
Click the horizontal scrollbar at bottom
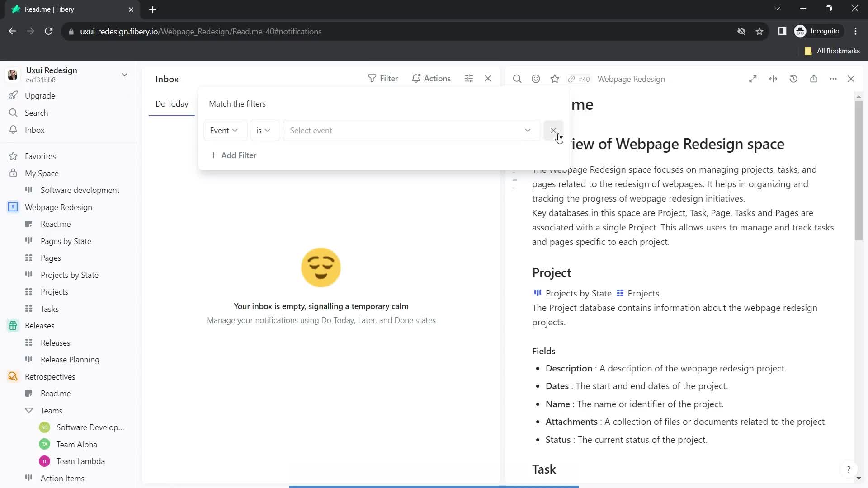point(434,486)
